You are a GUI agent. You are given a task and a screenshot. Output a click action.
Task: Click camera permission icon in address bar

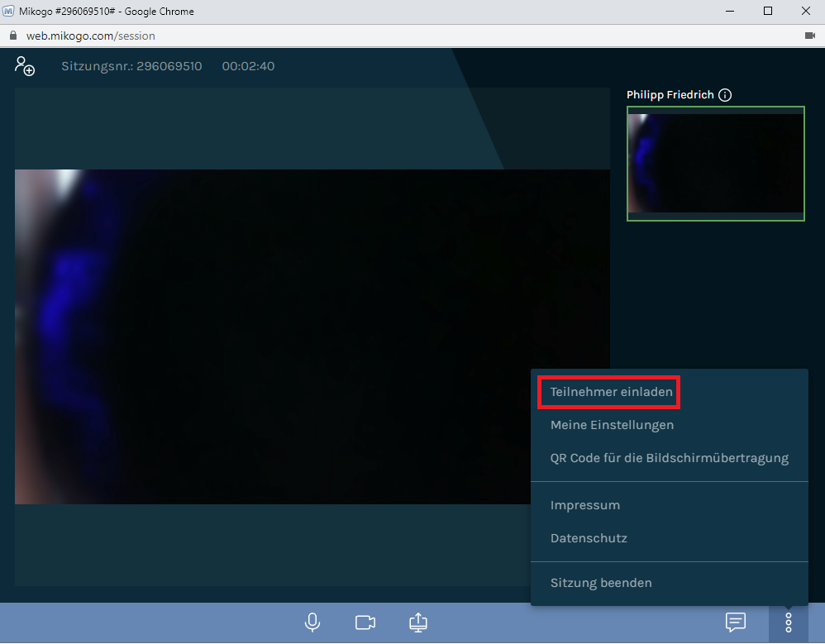tap(809, 36)
